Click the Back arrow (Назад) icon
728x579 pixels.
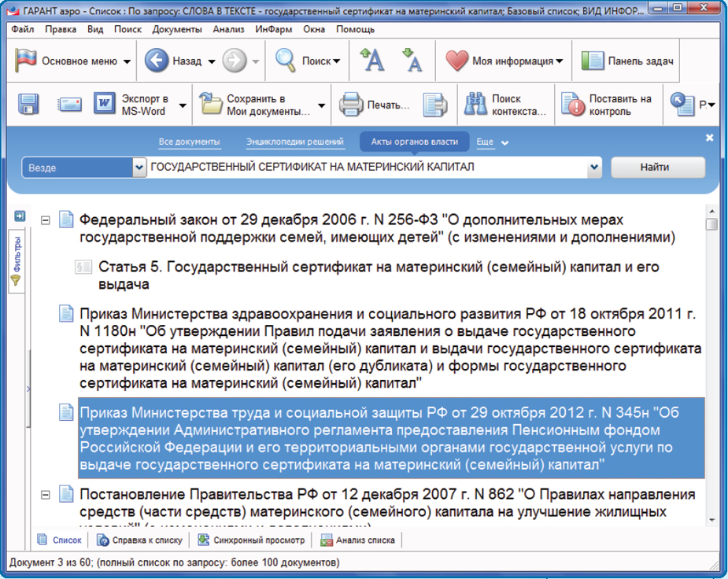157,61
